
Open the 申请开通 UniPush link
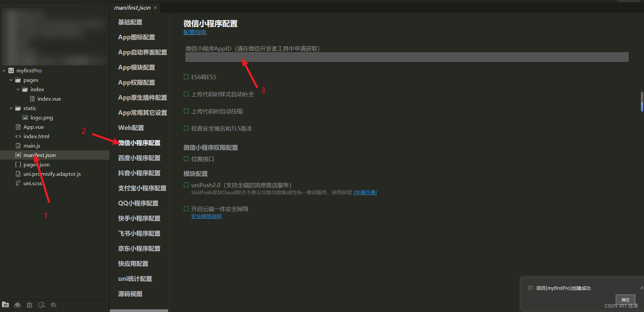[365, 193]
